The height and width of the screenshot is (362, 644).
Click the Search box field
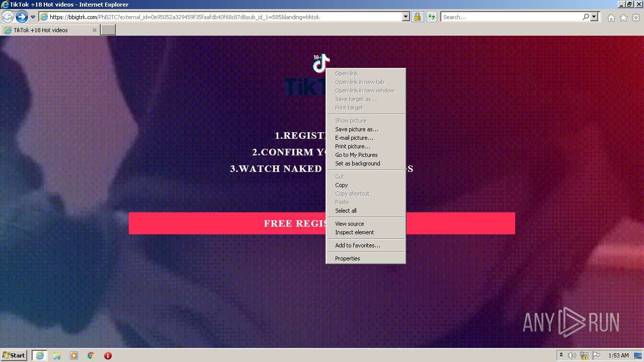pos(511,17)
